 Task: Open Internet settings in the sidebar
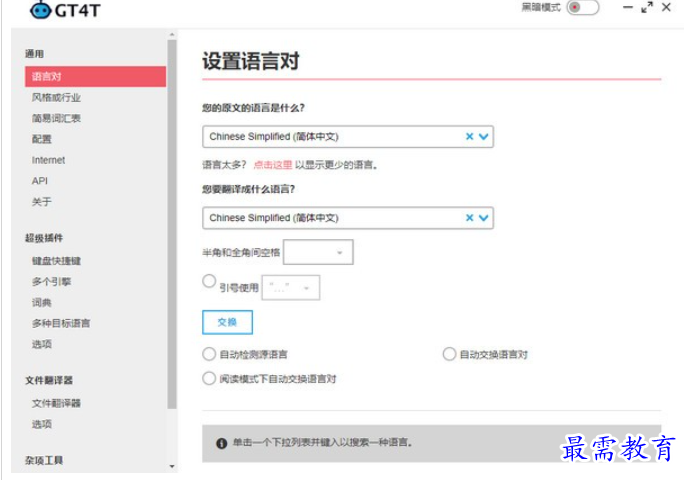(48, 160)
